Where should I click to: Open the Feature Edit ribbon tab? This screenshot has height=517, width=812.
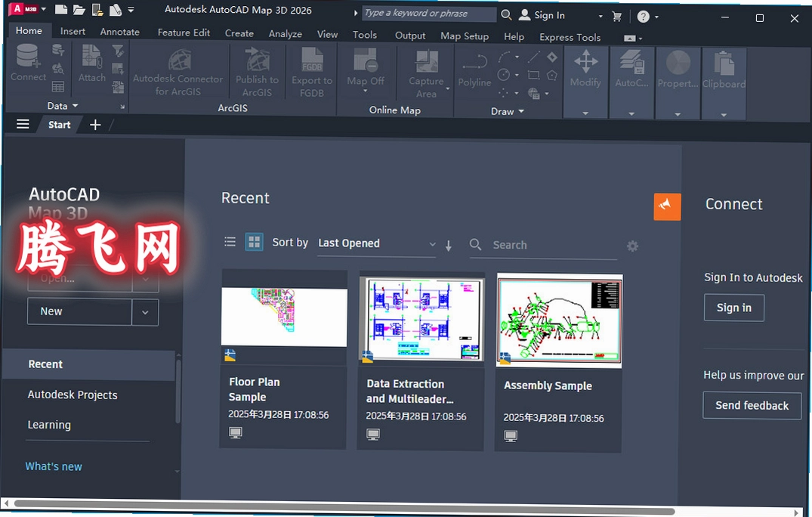[184, 32]
